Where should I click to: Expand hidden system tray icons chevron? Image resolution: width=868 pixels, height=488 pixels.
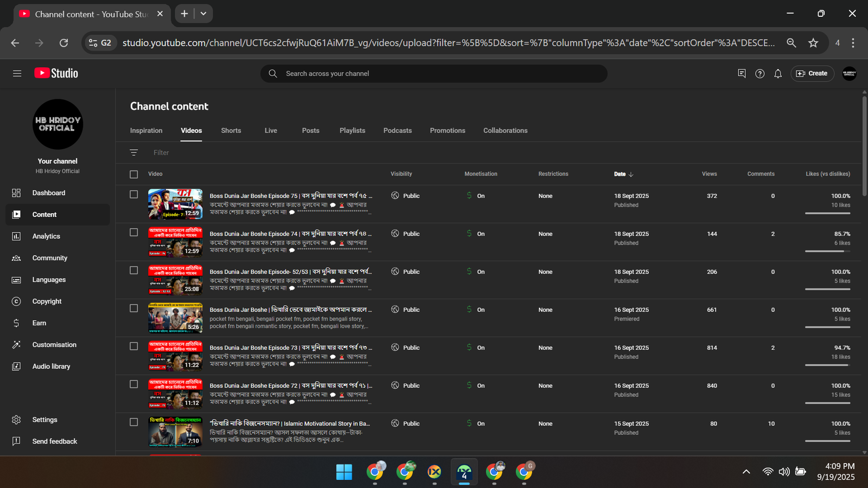[x=746, y=472]
